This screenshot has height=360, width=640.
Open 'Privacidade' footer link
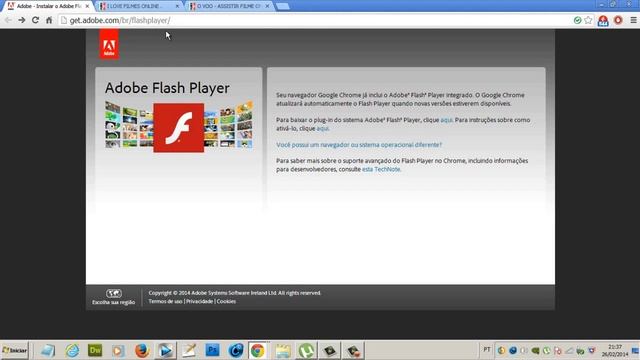pos(200,301)
